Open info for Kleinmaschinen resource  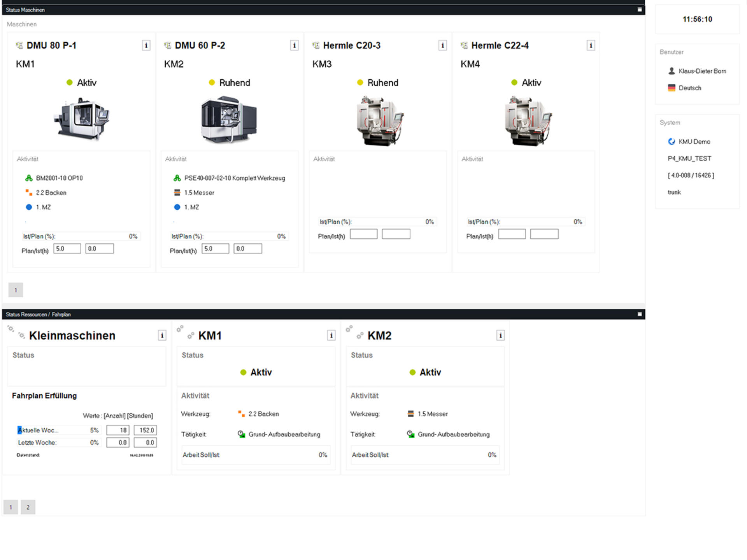[162, 335]
